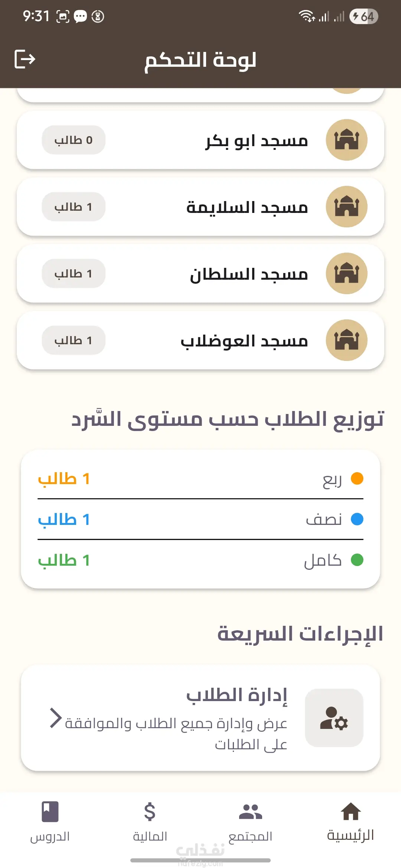The width and height of the screenshot is (401, 868).
Task: Expand إدارة الطلاب with the chevron arrow
Action: pos(56,718)
